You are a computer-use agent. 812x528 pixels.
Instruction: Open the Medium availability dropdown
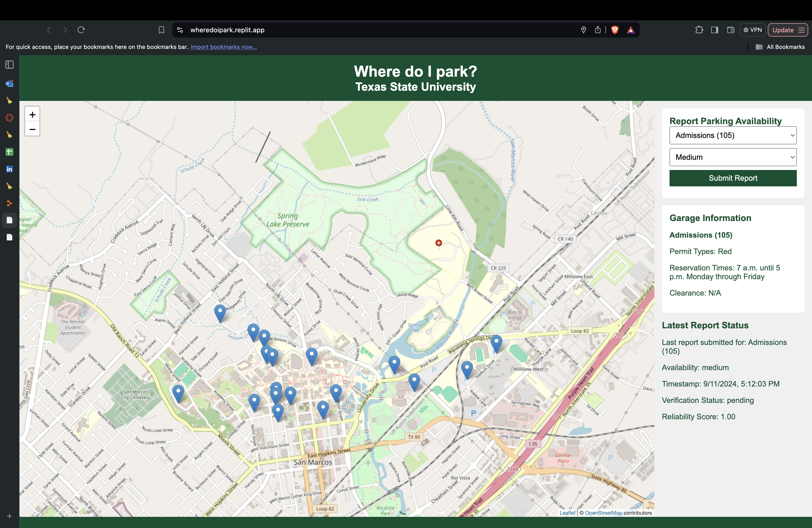pyautogui.click(x=732, y=157)
